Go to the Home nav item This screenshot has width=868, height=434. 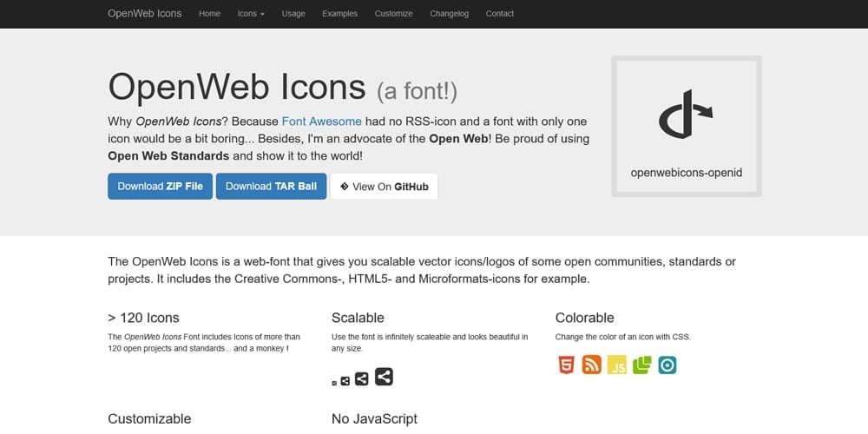tap(210, 14)
